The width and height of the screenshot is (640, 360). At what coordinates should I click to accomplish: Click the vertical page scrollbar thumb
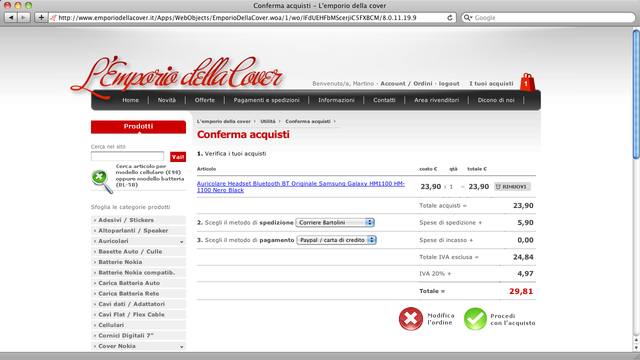636,94
